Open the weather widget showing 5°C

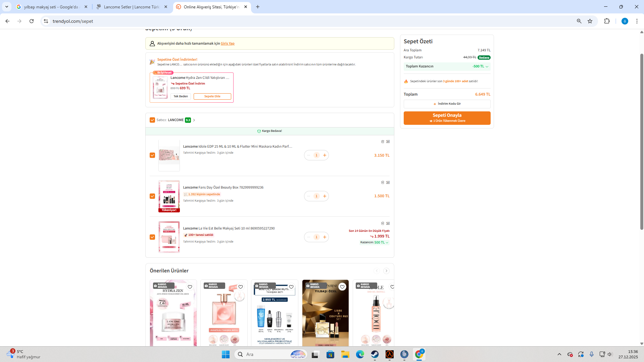point(23,355)
